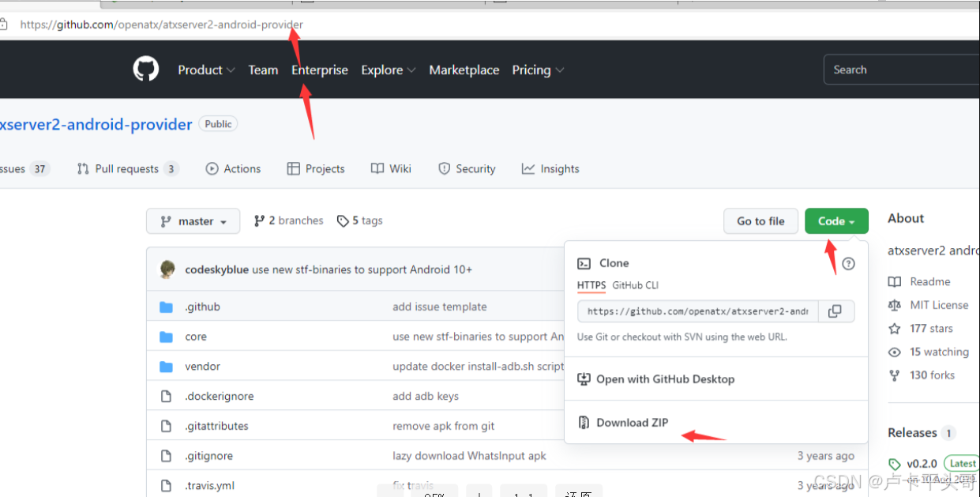Viewport: 980px width, 497px height.
Task: Click the 'update docker install-adb.sh script' message
Action: [479, 367]
